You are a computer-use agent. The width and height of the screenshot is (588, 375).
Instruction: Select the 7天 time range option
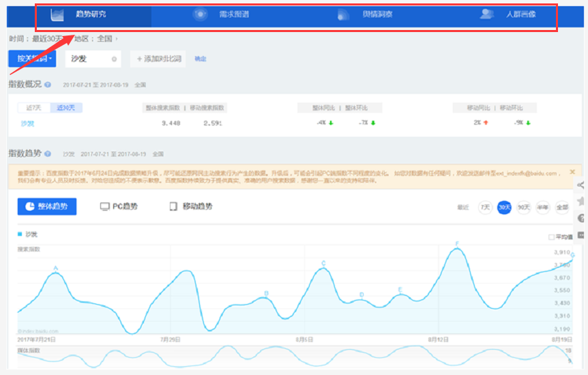click(485, 207)
